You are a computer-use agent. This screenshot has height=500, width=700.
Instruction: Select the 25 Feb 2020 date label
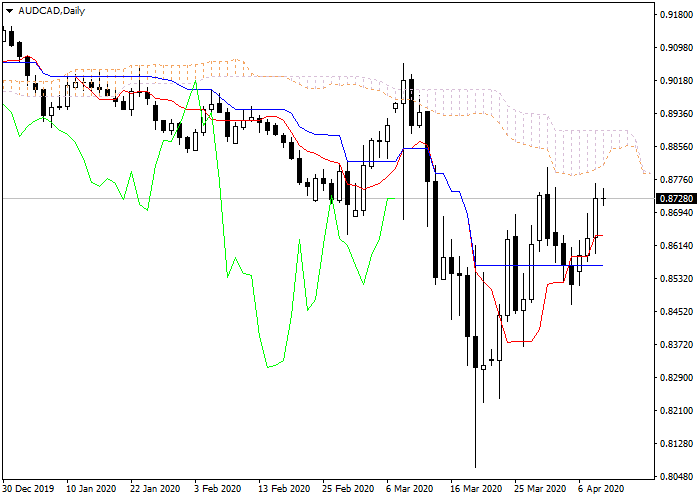pos(348,489)
